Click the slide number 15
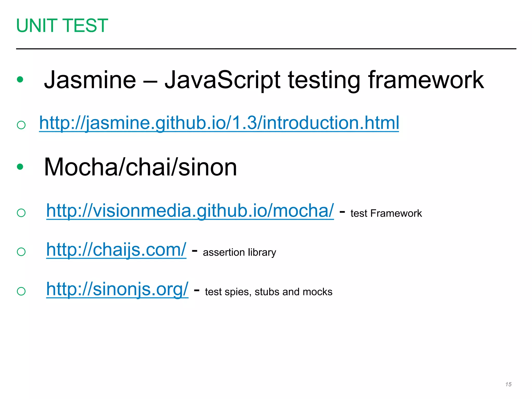 pos(508,384)
